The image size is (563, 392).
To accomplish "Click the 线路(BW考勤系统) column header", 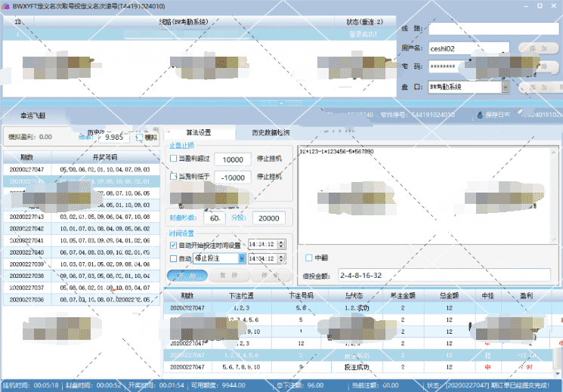I will 184,22.
